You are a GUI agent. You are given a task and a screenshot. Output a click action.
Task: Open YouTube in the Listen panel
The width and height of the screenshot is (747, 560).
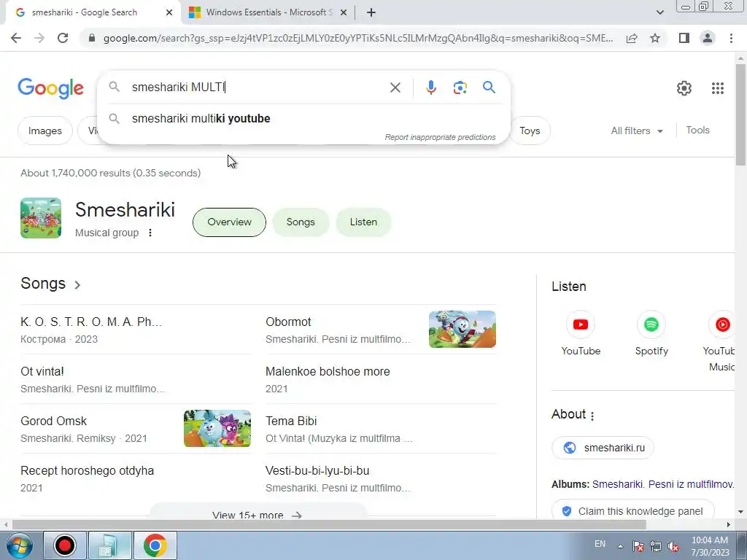(580, 333)
